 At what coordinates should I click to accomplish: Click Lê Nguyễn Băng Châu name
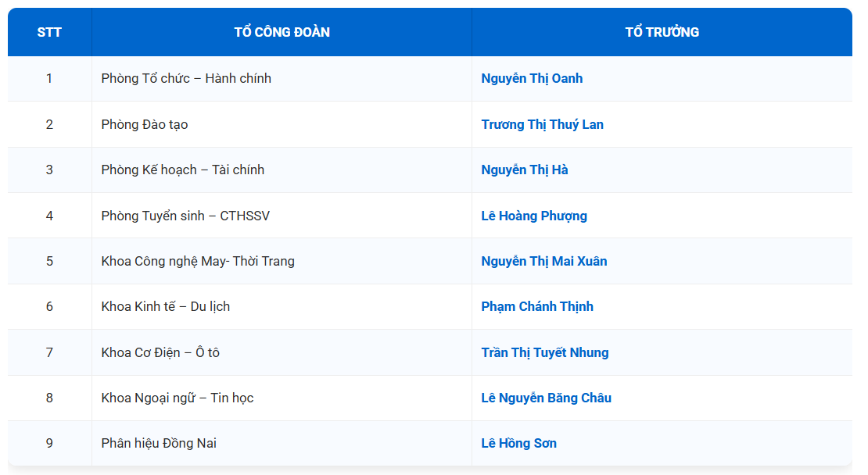[x=547, y=398]
